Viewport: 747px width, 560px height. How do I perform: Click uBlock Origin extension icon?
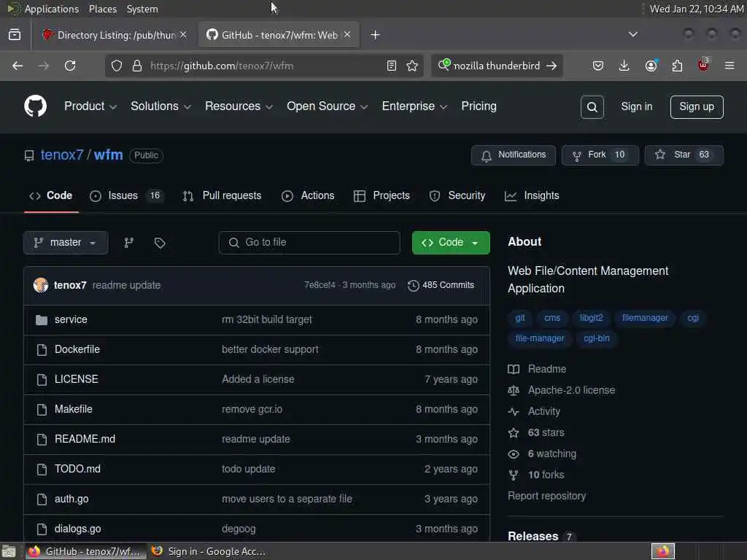[703, 65]
